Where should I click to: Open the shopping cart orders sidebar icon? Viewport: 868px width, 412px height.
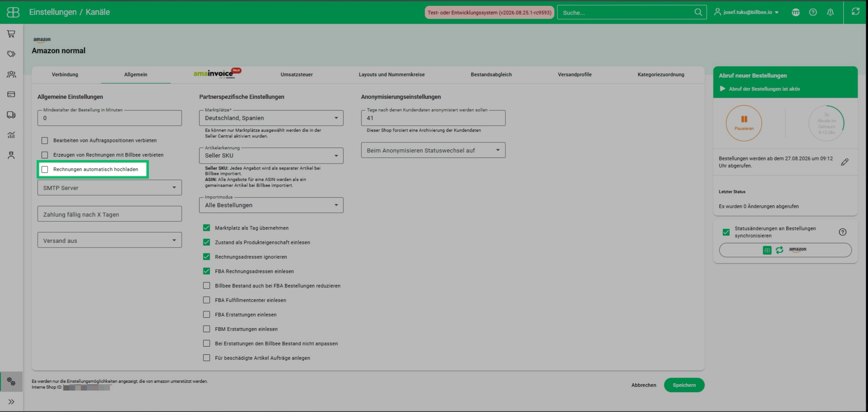point(11,34)
